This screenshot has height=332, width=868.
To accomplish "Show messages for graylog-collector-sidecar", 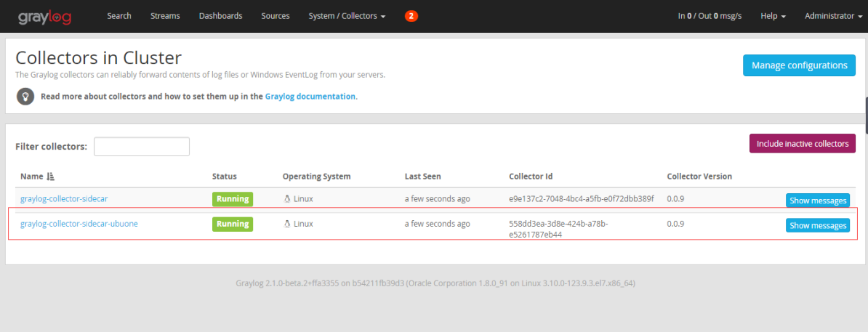I will click(818, 201).
